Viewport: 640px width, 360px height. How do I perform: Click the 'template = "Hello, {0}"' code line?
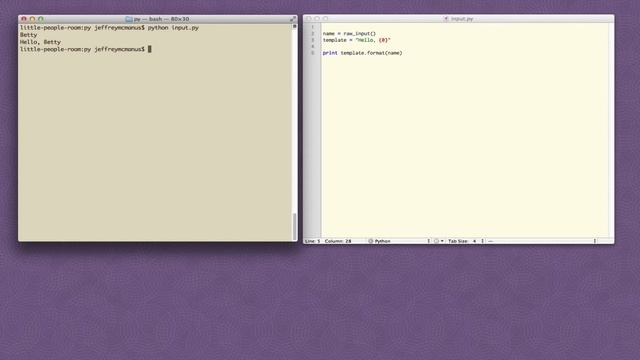pyautogui.click(x=356, y=40)
